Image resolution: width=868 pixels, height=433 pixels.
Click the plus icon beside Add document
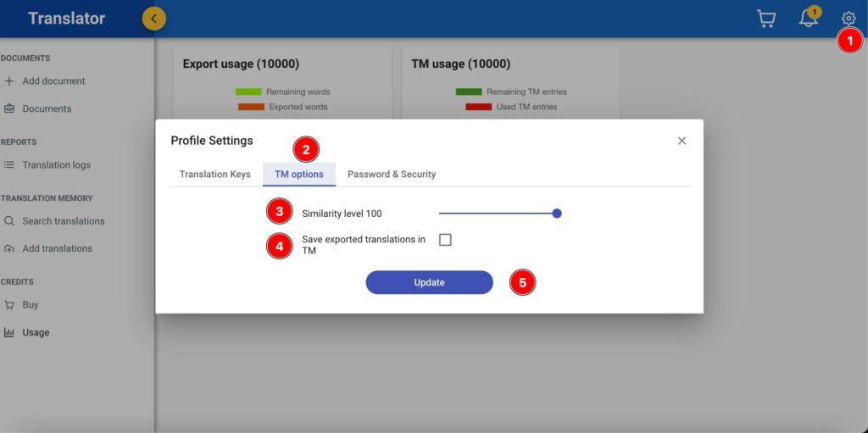pyautogui.click(x=9, y=81)
